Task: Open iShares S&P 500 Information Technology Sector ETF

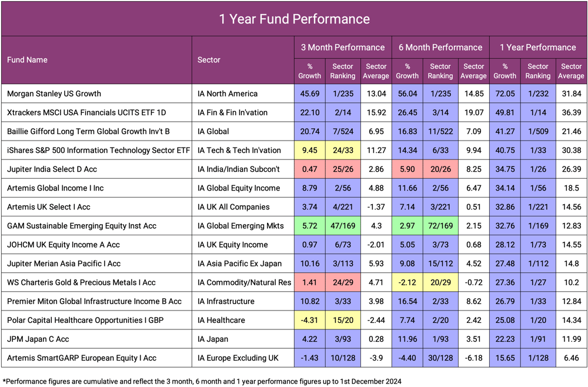Action: click(x=98, y=150)
